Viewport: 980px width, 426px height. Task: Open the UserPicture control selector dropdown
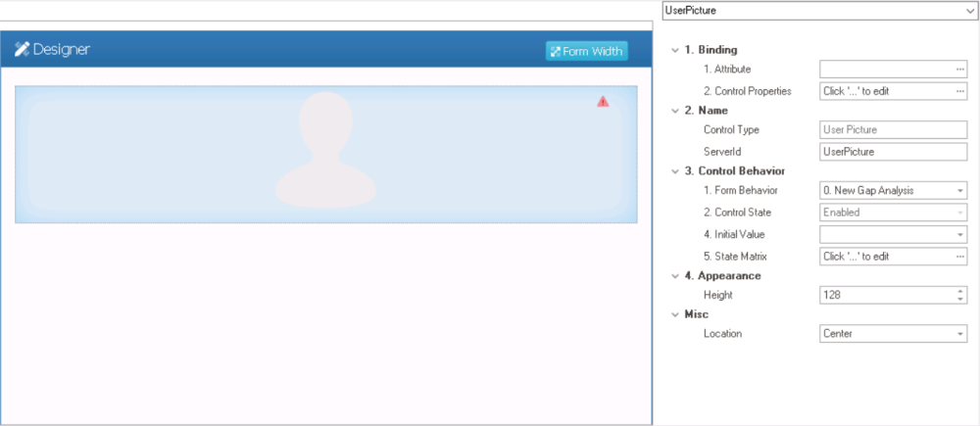pyautogui.click(x=969, y=11)
